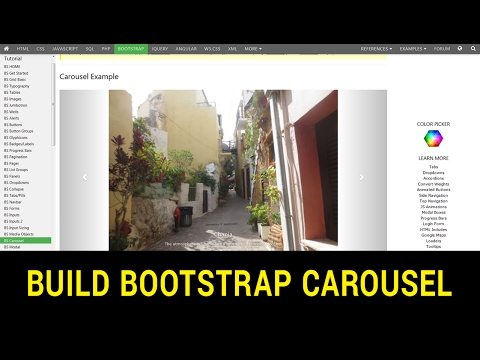Open the color picker hexagon
The image size is (480, 360).
click(x=433, y=138)
